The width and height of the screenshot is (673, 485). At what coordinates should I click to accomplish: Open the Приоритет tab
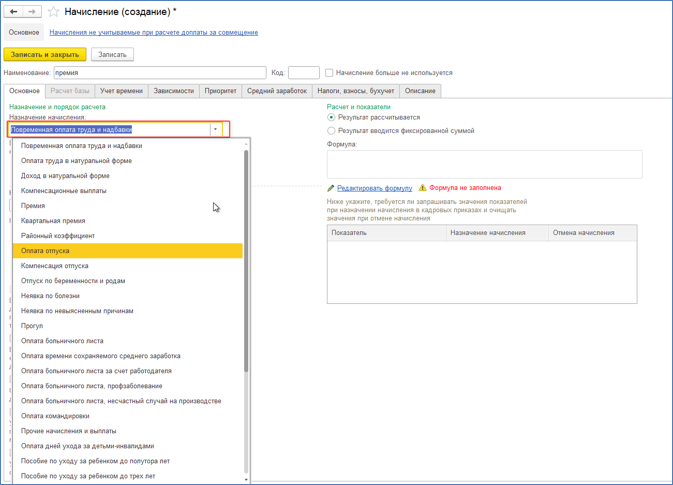(221, 91)
